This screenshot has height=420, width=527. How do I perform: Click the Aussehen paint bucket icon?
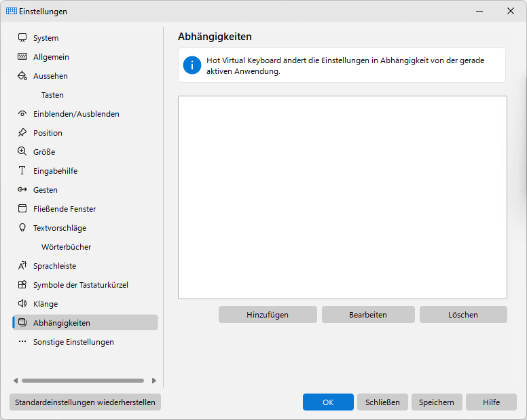(22, 76)
